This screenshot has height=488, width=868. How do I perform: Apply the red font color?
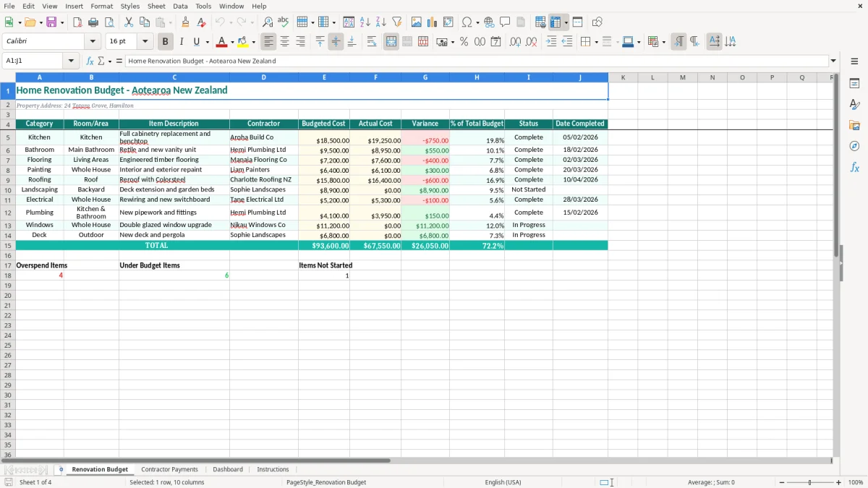(x=222, y=42)
